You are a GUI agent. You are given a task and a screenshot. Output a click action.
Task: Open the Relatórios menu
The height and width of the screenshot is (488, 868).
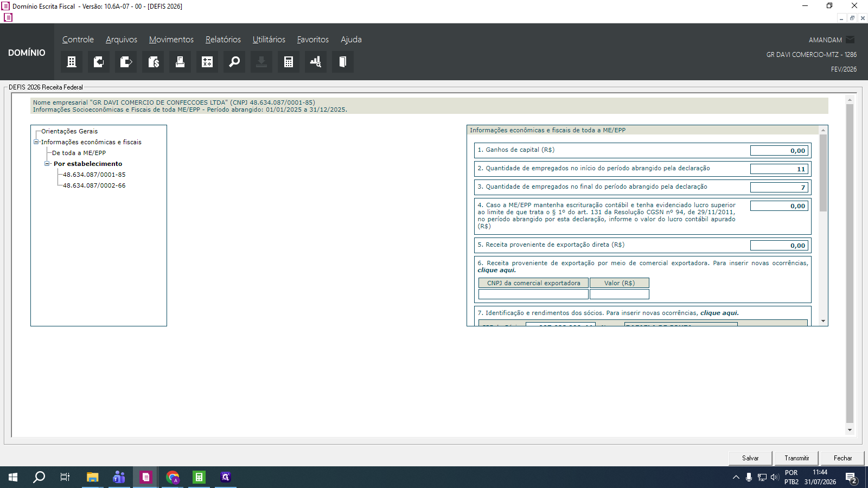223,40
